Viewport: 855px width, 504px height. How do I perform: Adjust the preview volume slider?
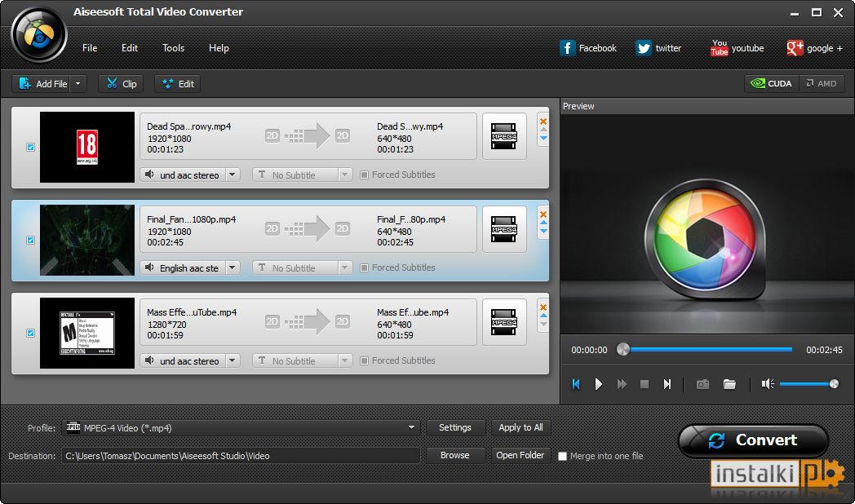[809, 384]
